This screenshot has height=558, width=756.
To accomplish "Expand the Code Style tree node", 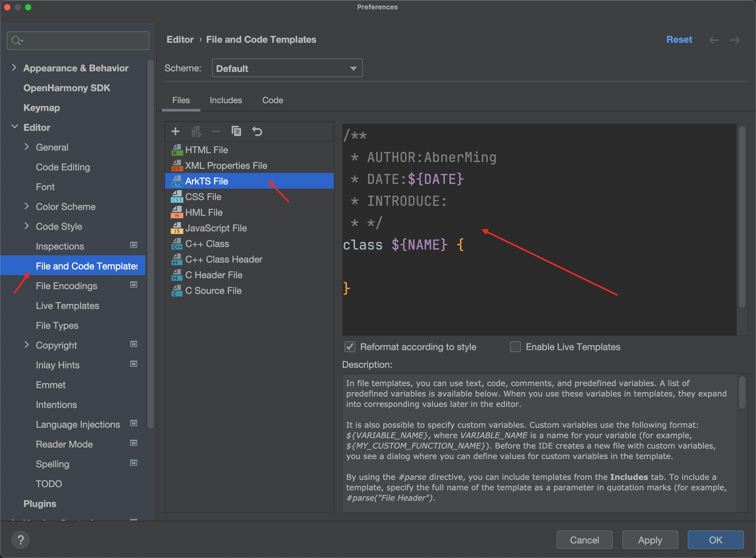I will click(x=27, y=226).
